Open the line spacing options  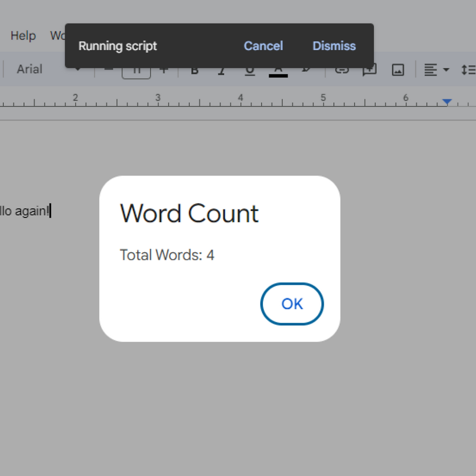(469, 69)
